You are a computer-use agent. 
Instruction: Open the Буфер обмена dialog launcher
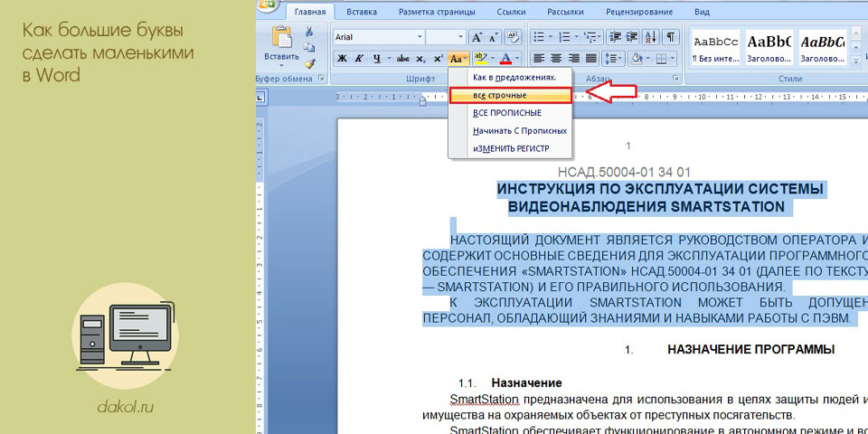pyautogui.click(x=320, y=79)
